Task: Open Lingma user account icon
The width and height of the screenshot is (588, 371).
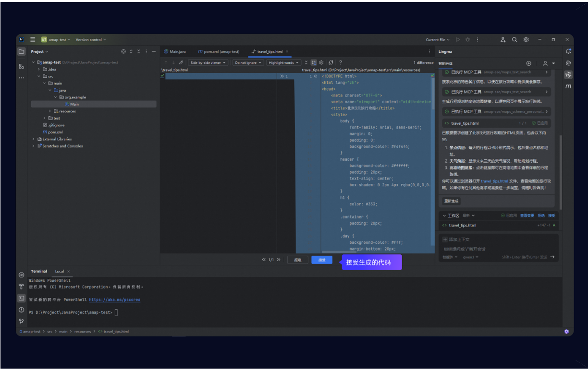Action: 545,63
